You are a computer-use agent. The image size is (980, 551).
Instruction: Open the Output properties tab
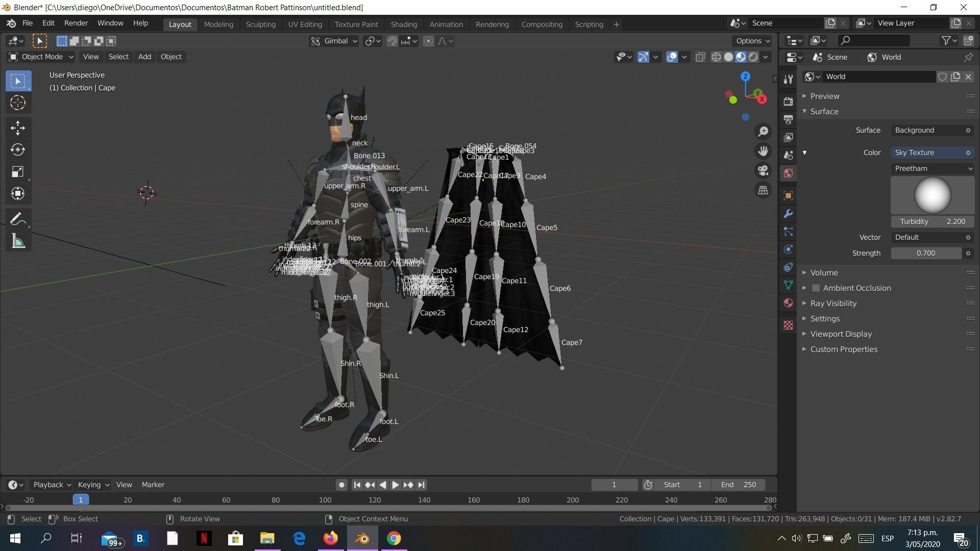[788, 119]
